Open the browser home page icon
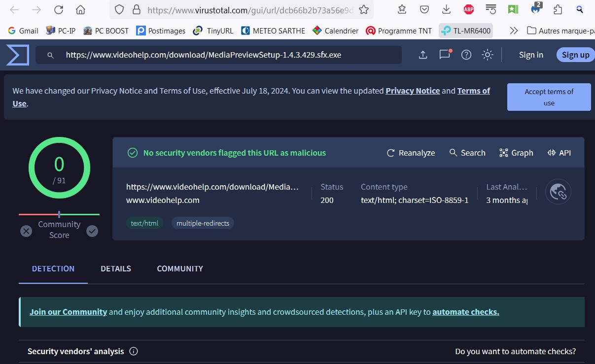Image resolution: width=595 pixels, height=364 pixels. 80,10
